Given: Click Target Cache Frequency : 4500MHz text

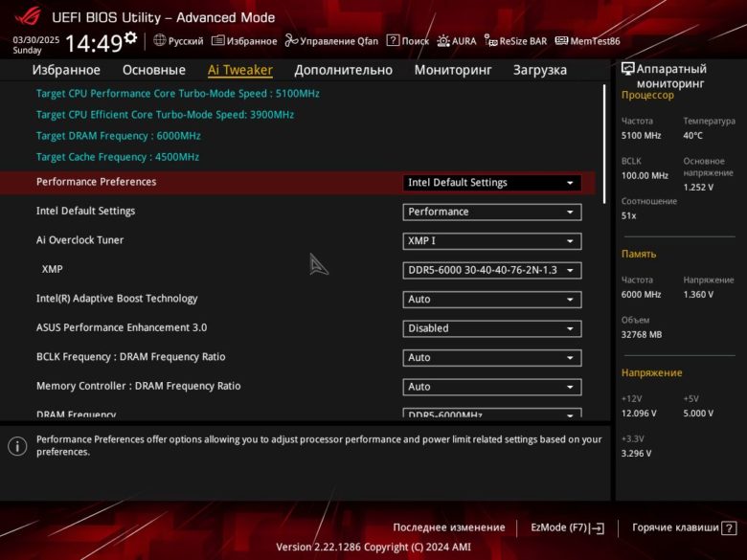Looking at the screenshot, I should [x=118, y=157].
